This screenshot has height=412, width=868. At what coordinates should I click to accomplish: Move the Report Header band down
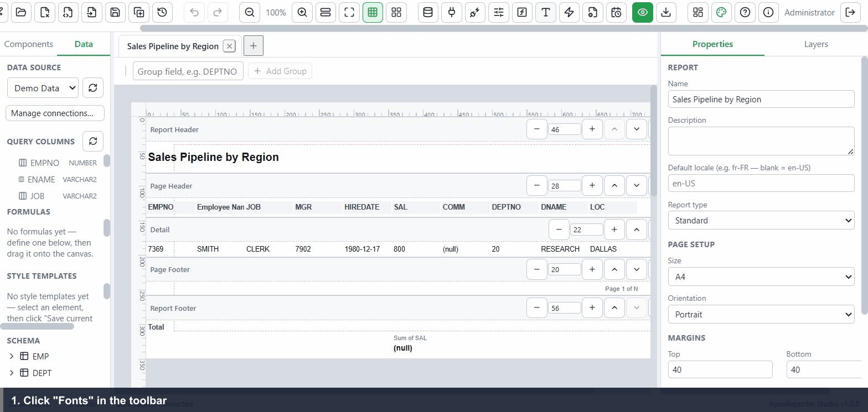coord(637,129)
